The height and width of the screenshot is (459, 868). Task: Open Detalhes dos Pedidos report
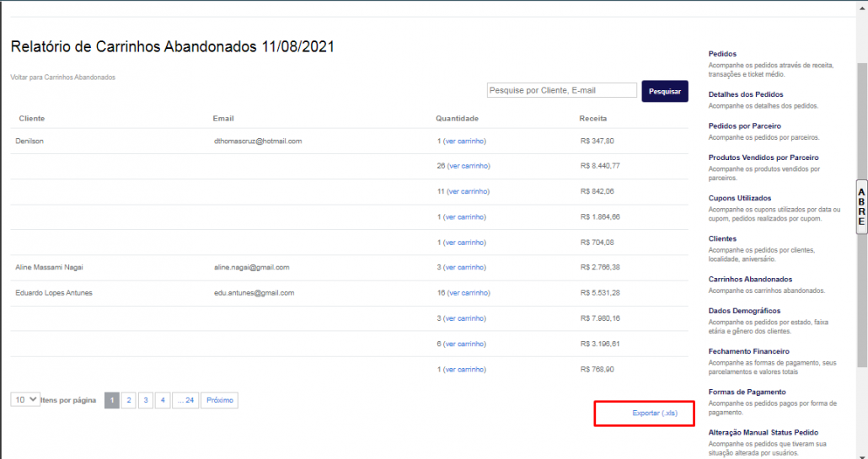click(746, 94)
